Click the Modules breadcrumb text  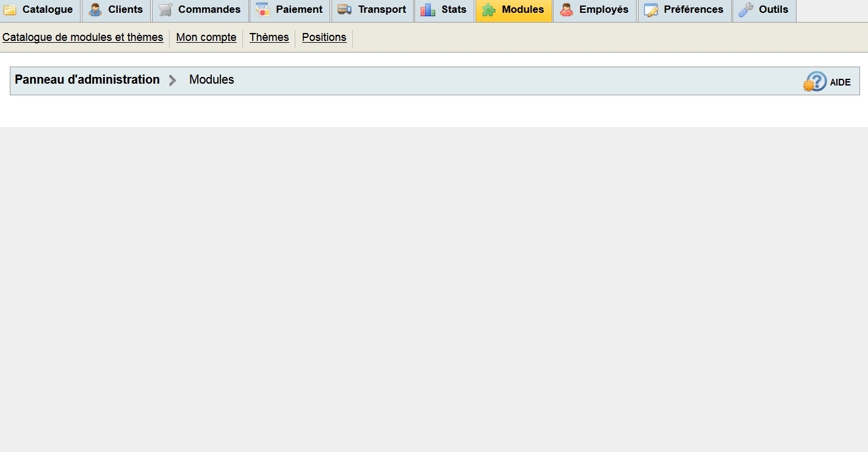tap(212, 79)
